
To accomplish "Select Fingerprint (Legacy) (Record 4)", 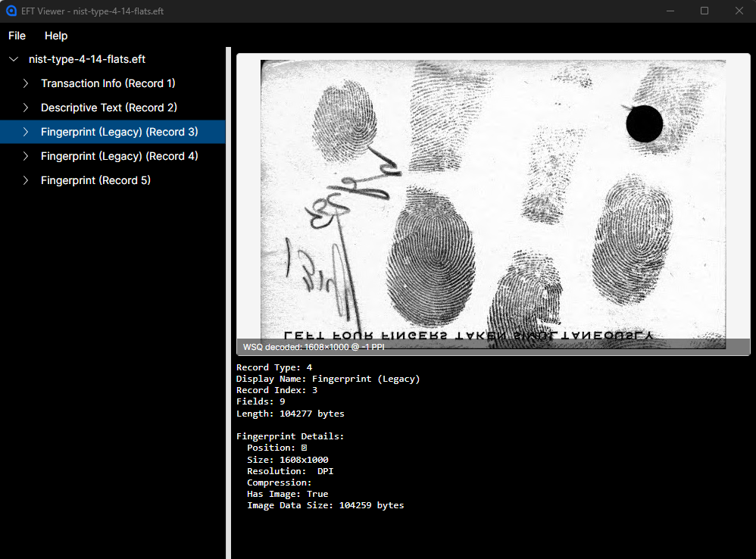I will [119, 156].
